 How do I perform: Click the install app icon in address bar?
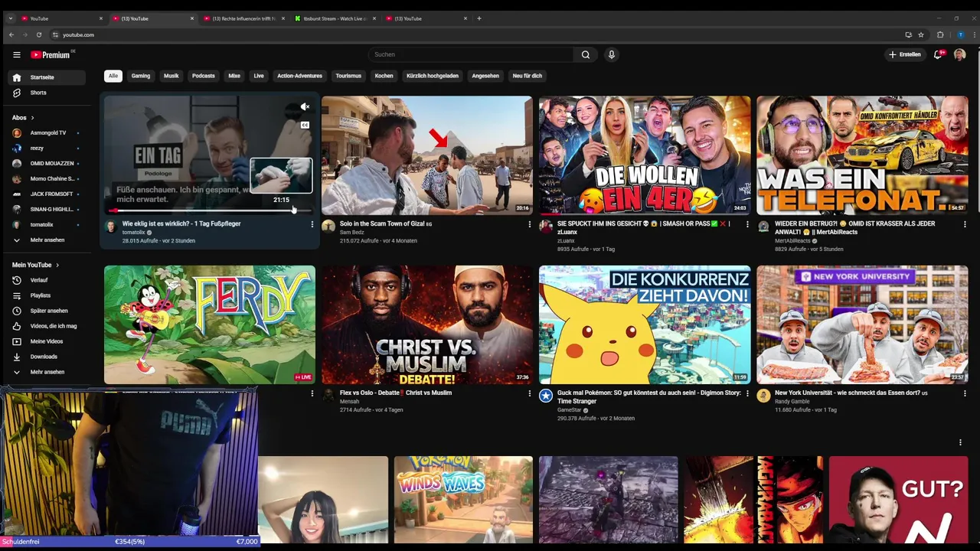click(909, 34)
